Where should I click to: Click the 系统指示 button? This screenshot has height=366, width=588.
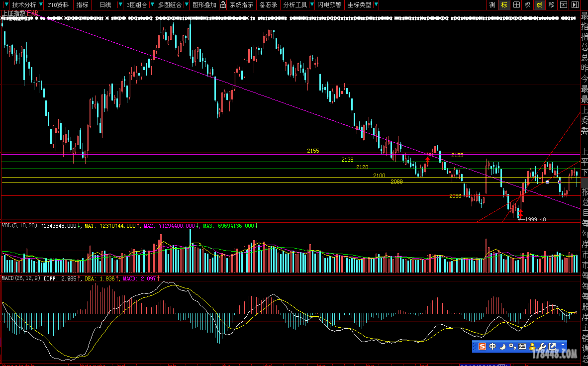click(241, 5)
